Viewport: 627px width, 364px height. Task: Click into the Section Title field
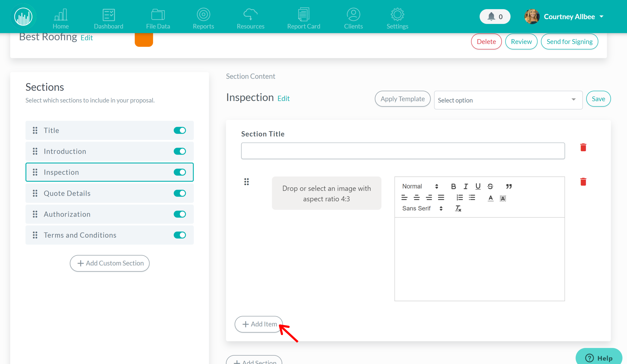pos(403,151)
